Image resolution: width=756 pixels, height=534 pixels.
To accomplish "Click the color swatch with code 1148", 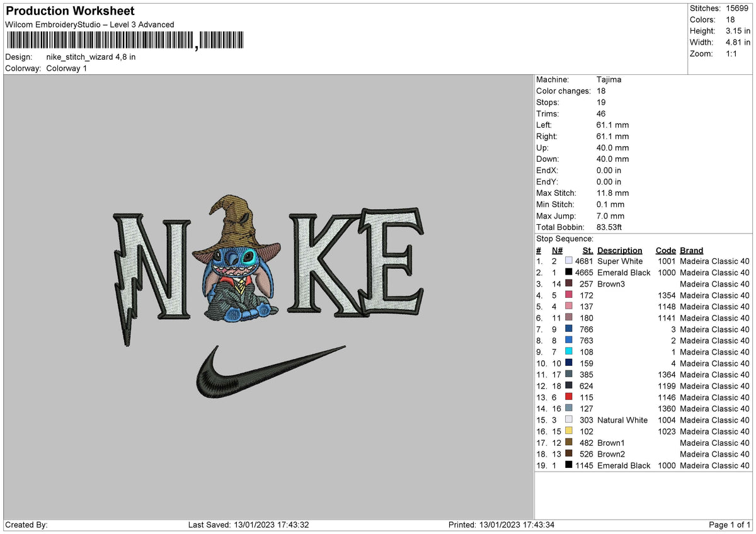I will [x=569, y=306].
